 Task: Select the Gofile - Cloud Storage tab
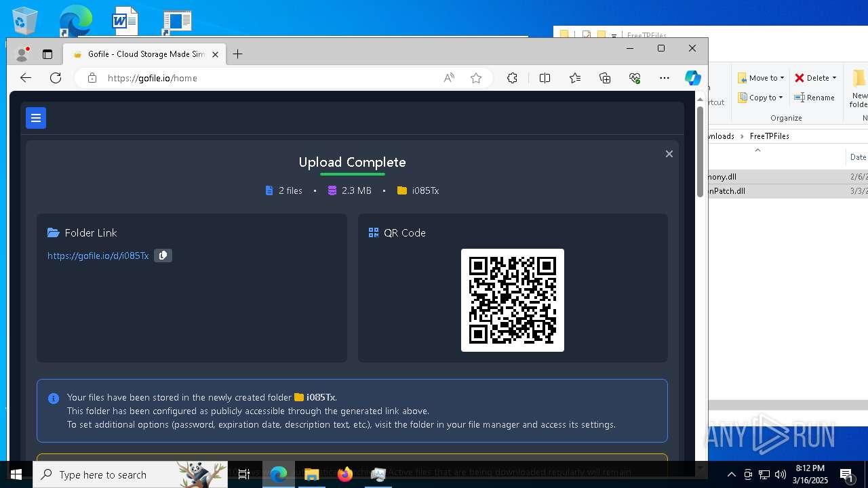tap(144, 54)
